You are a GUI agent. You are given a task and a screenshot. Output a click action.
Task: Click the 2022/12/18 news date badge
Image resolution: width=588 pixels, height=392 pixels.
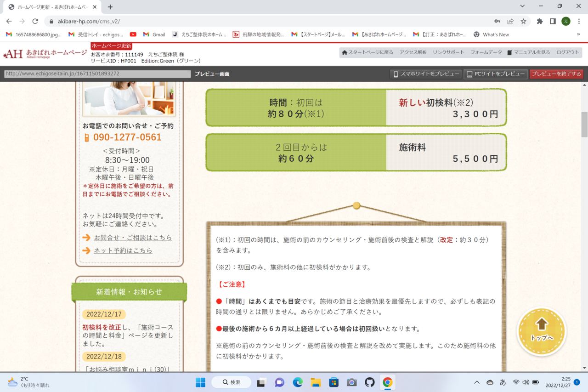(104, 357)
